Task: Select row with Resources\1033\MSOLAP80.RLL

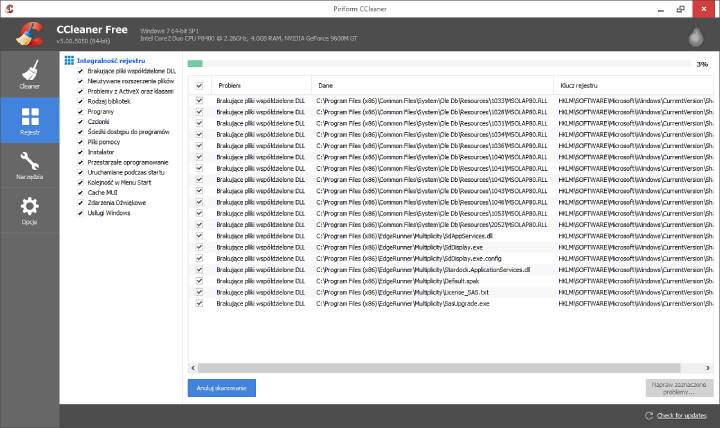Action: [x=451, y=100]
